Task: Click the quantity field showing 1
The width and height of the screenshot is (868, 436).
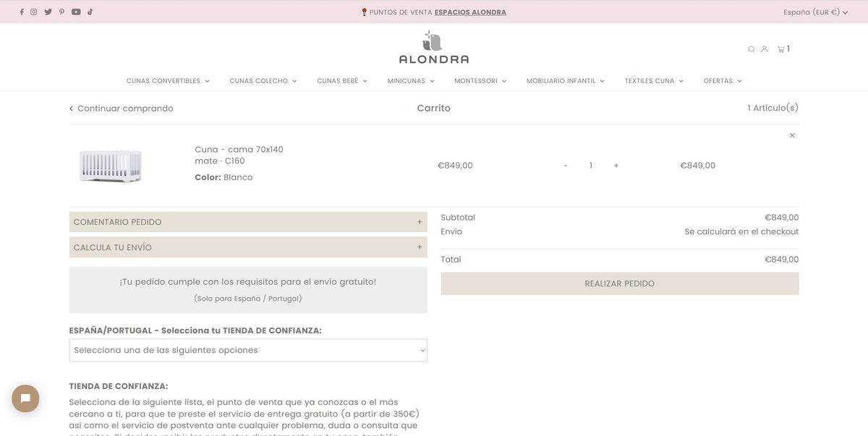Action: (x=591, y=166)
